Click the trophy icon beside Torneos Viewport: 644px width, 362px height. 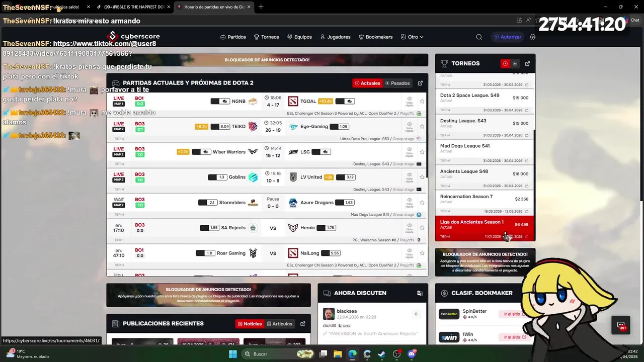click(444, 64)
